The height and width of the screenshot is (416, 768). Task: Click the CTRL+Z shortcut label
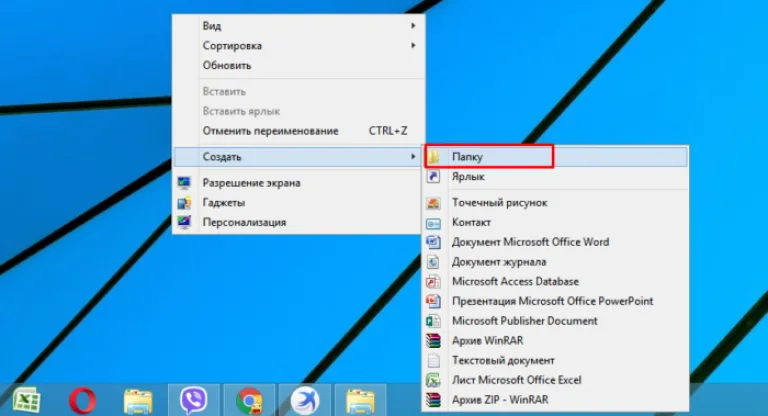pyautogui.click(x=388, y=131)
